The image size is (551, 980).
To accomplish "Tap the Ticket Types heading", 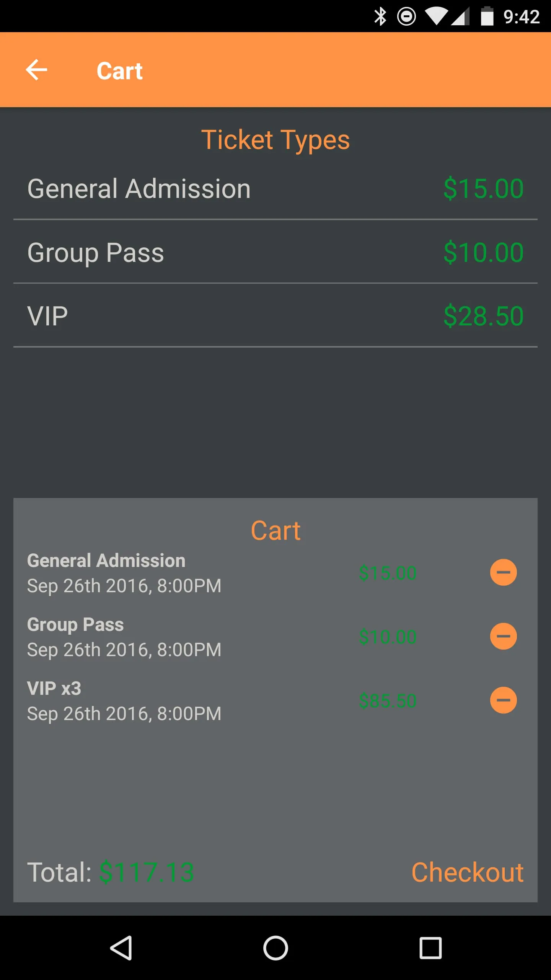I will (275, 140).
